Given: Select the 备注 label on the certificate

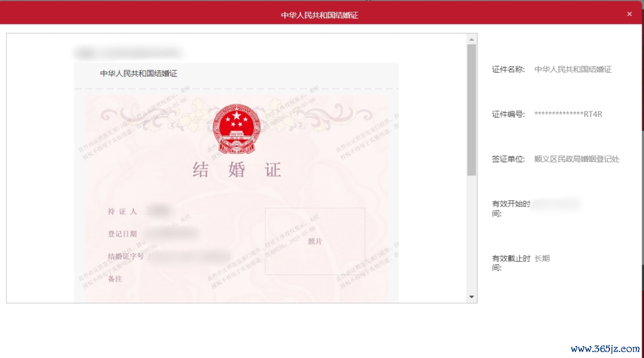Looking at the screenshot, I should (x=115, y=279).
